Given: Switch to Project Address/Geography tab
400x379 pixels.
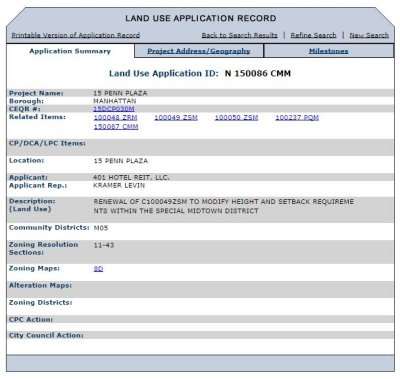Looking at the screenshot, I should [199, 51].
